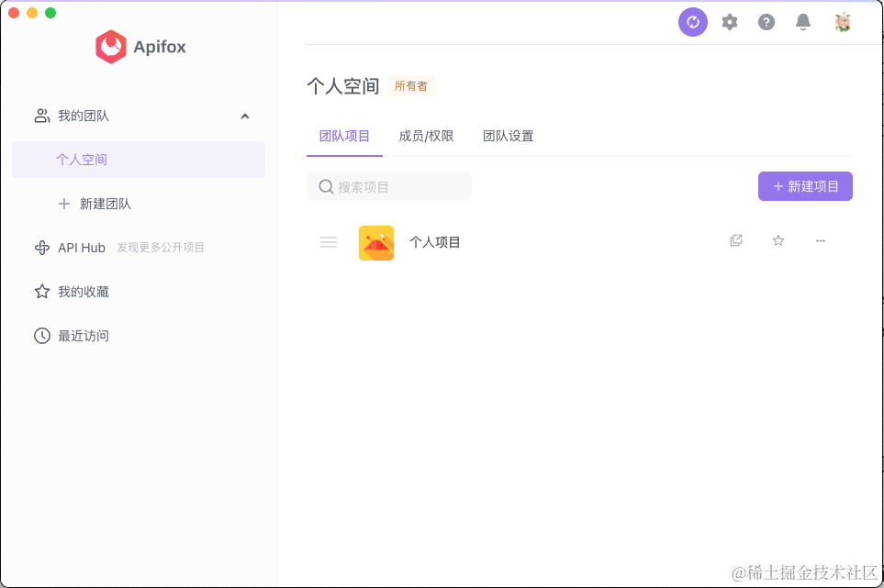
Task: Click the user avatar in top right
Action: (843, 22)
